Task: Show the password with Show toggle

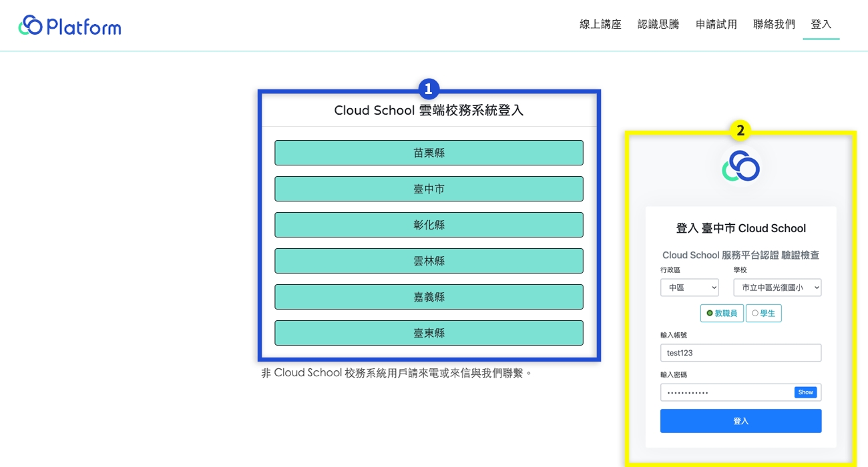Action: coord(805,392)
